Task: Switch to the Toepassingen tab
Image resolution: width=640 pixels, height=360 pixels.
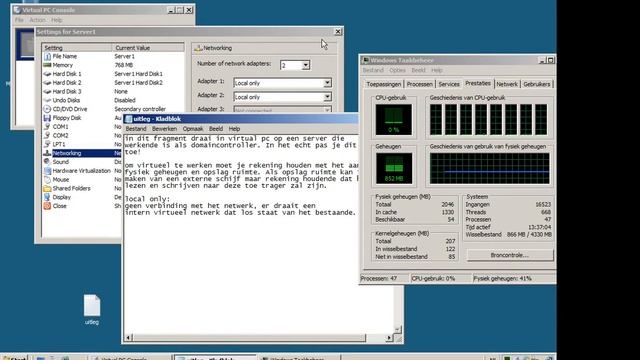Action: 384,84
